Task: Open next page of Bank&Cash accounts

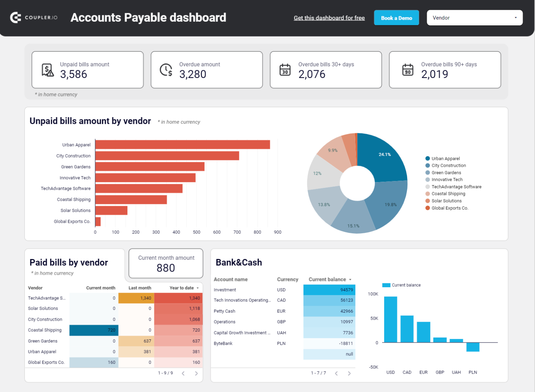Action: pos(349,373)
